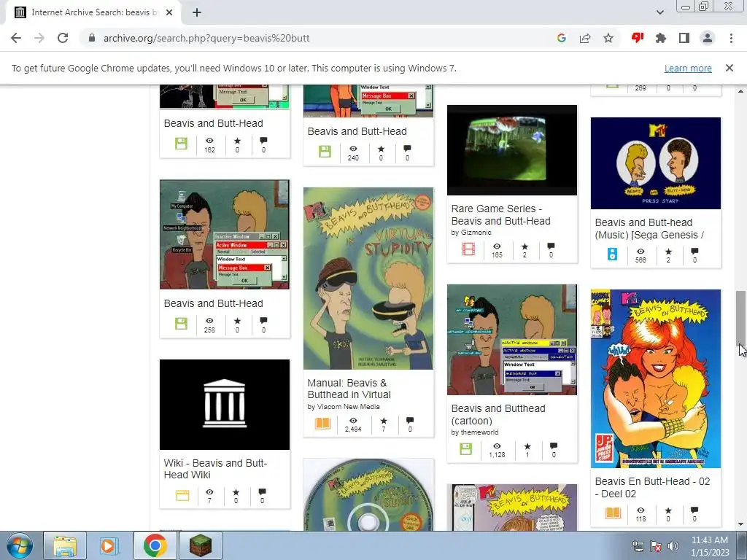747x560 pixels.
Task: Select the Internet Archive Search tab
Action: coord(93,12)
